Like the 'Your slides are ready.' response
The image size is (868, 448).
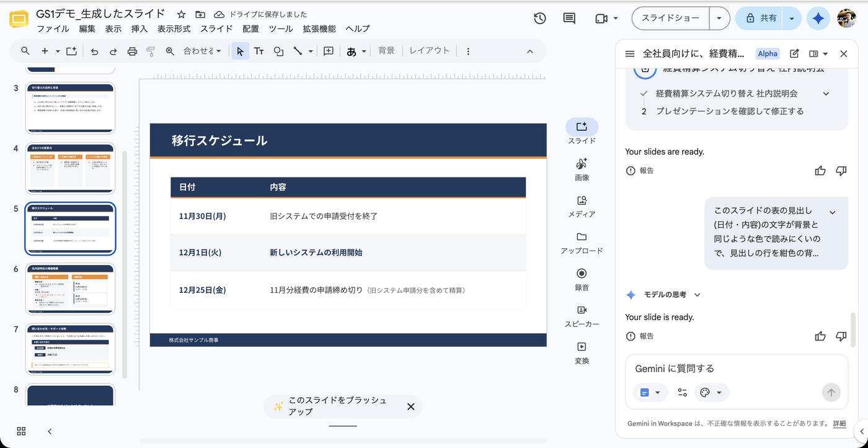[820, 171]
